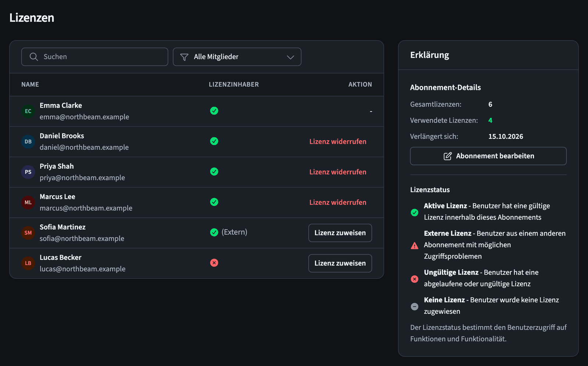Click the (Extern) label in Sofia's row
Viewport: 588px width, 366px height.
234,232
